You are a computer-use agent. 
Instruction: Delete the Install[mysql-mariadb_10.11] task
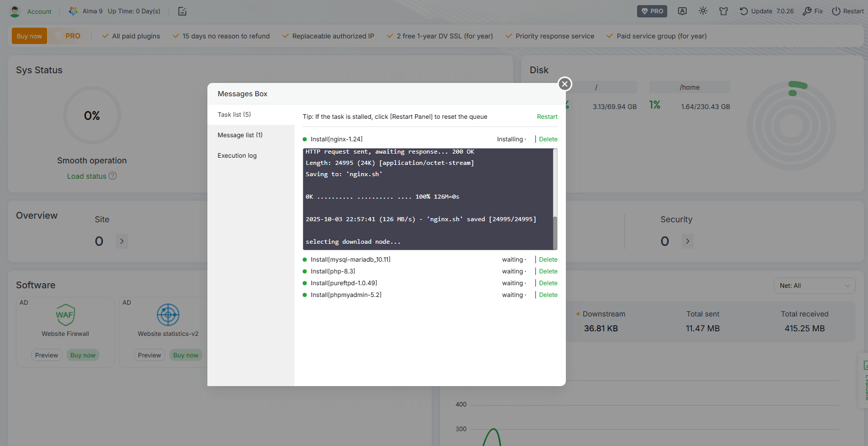coord(548,260)
